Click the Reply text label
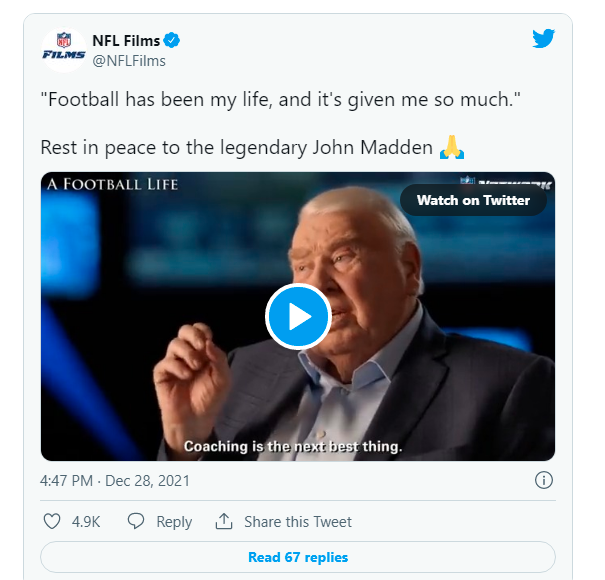605x580 pixels. 174,522
